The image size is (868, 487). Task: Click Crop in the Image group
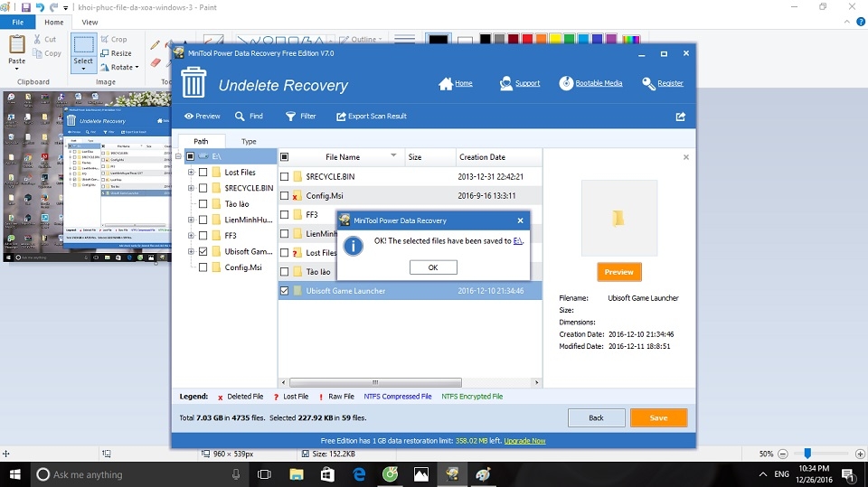click(x=114, y=39)
